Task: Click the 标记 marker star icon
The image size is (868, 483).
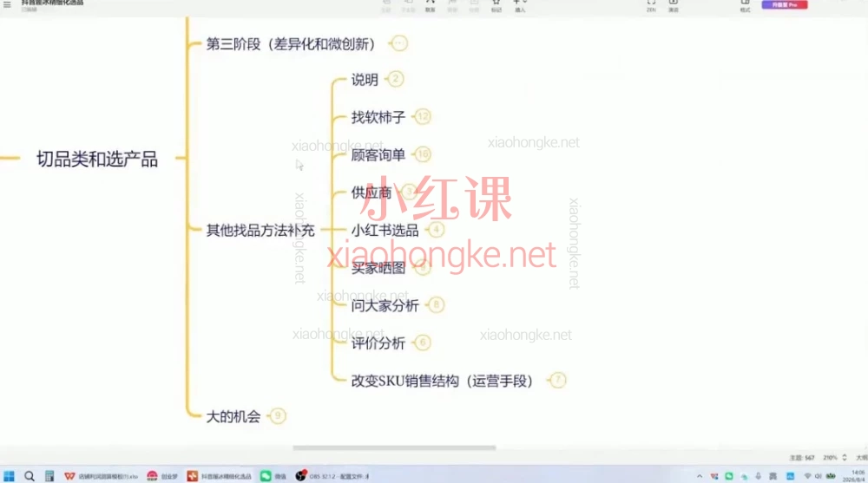Action: (x=496, y=5)
